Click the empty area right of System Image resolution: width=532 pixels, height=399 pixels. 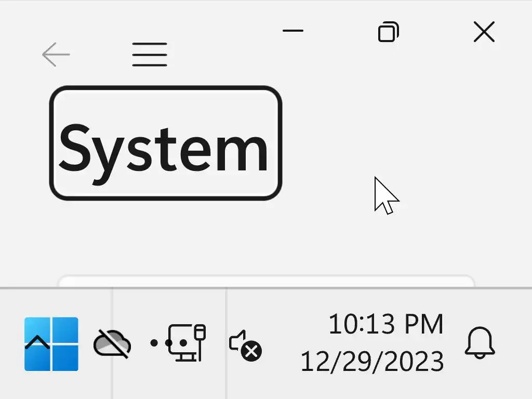tap(407, 142)
